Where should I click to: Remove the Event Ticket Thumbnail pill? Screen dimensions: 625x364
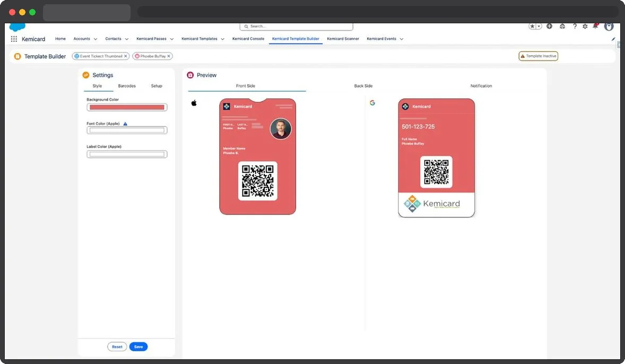coord(126,56)
